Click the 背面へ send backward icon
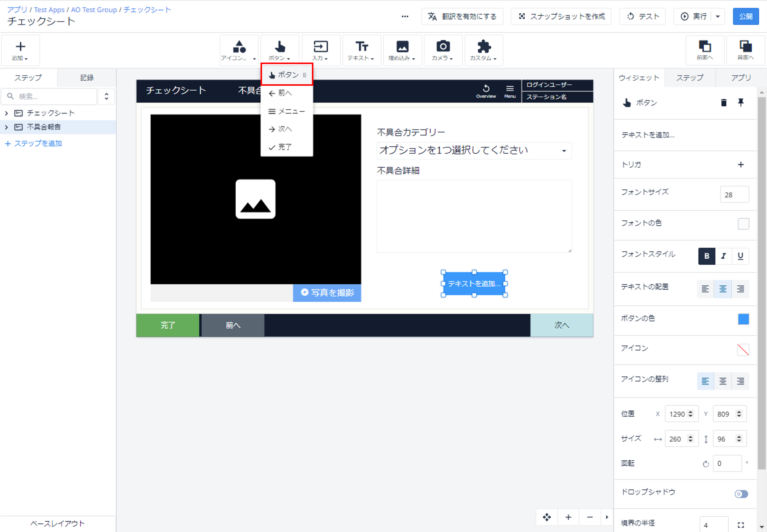 (x=745, y=50)
